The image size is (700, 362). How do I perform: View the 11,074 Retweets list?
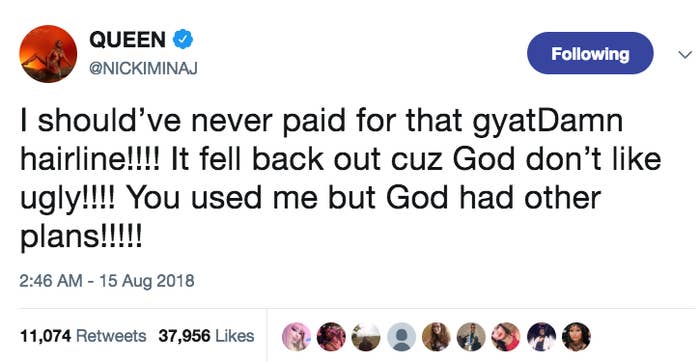[x=83, y=336]
